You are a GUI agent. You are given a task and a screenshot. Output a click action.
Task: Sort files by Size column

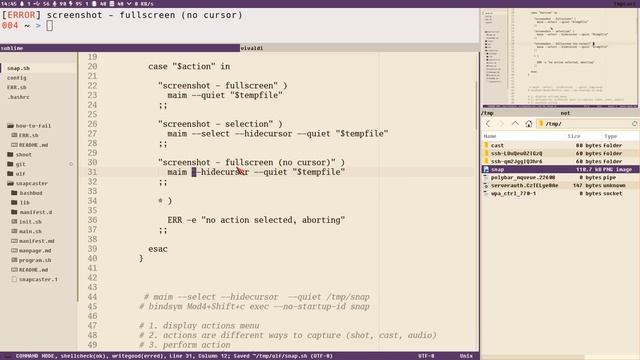point(573,136)
